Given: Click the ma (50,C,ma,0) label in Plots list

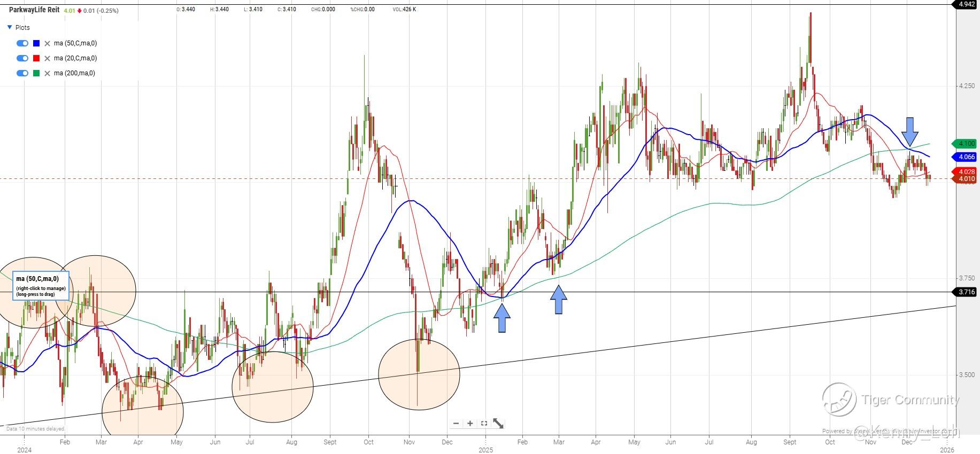Looking at the screenshot, I should click(x=75, y=43).
